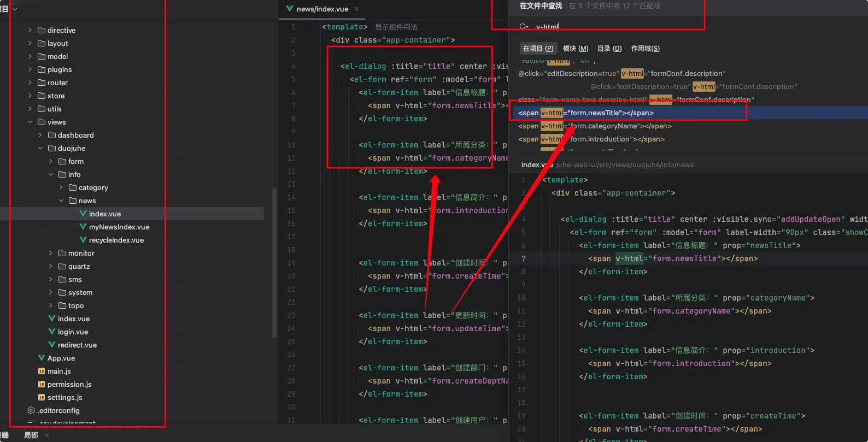This screenshot has width=868, height=442.
Task: Click the JS file icon for permission.js
Action: pyautogui.click(x=42, y=384)
